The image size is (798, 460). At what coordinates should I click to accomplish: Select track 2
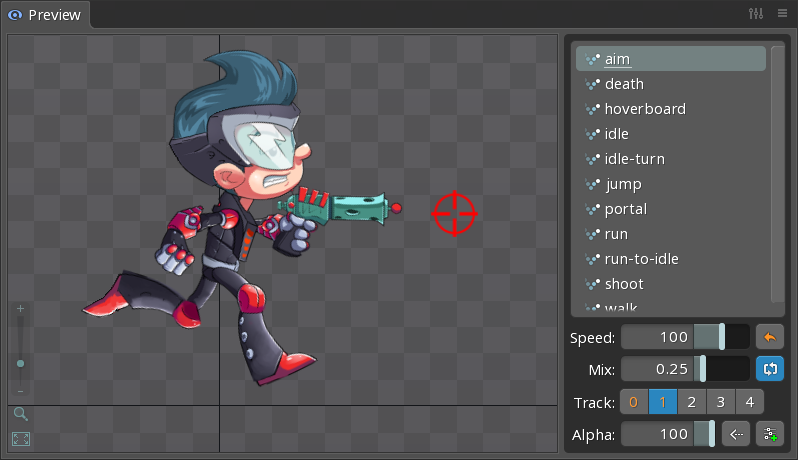pyautogui.click(x=691, y=402)
